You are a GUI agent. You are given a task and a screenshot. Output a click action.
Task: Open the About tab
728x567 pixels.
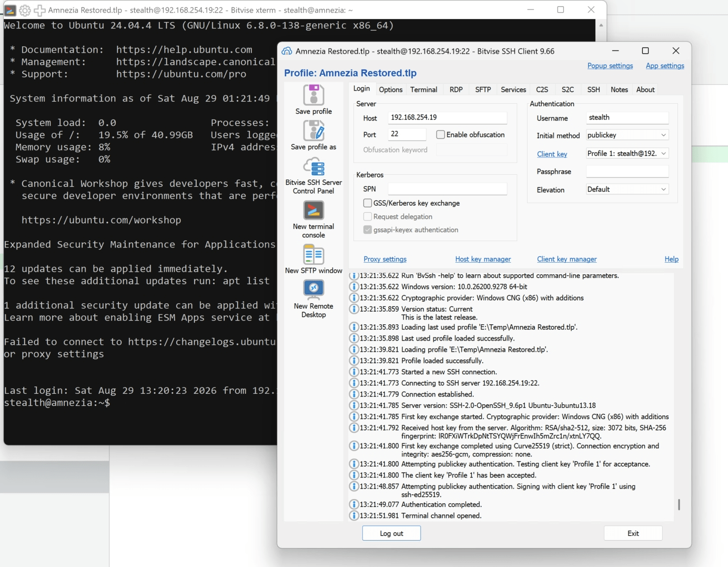(x=645, y=89)
